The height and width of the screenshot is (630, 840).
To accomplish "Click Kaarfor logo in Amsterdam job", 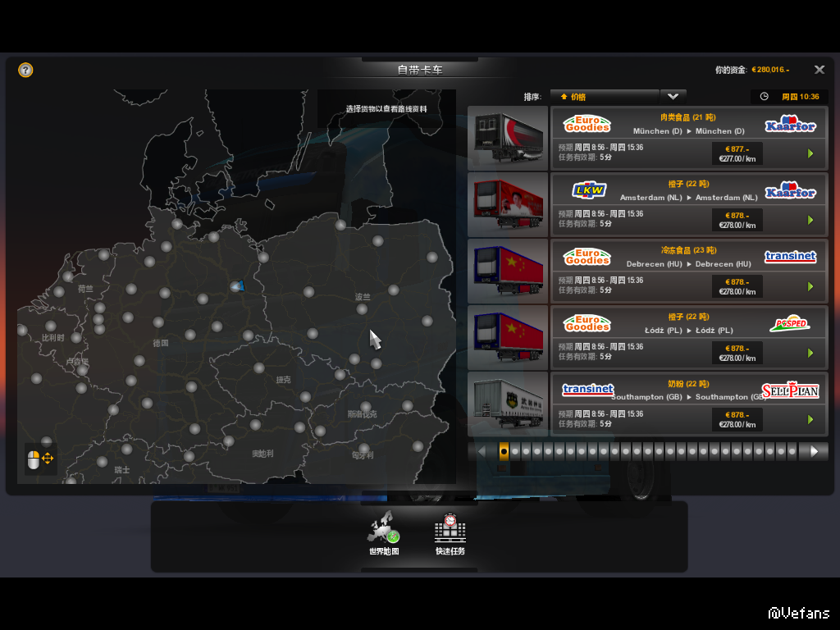I will coord(791,190).
